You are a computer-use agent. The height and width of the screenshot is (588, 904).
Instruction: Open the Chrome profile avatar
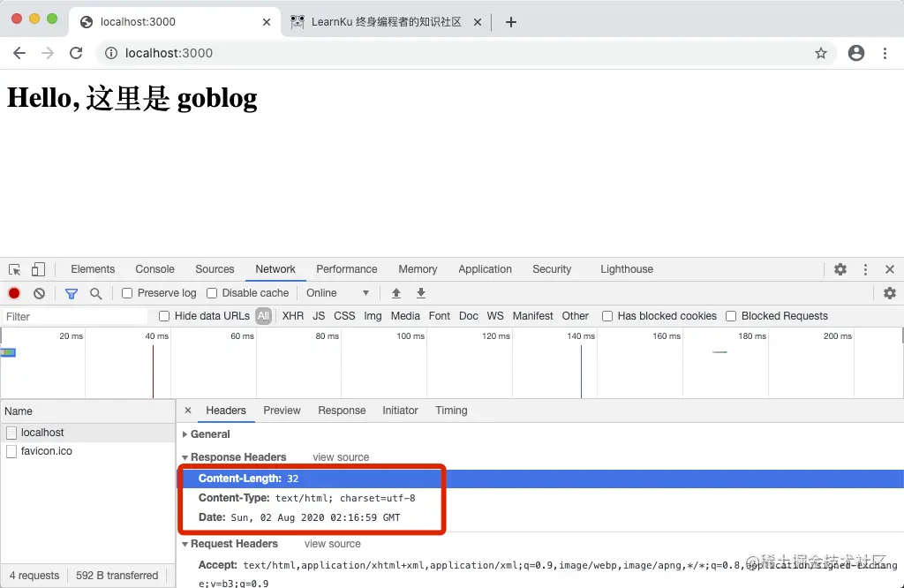point(856,53)
